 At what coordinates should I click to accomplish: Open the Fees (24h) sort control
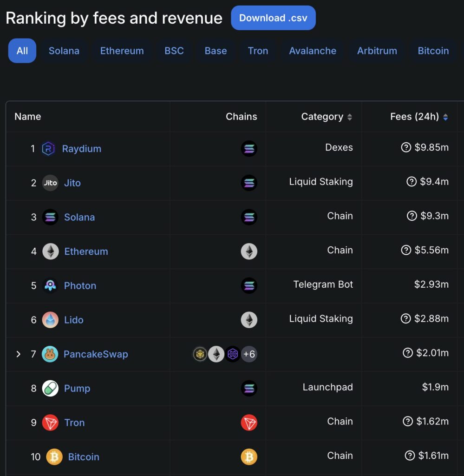click(x=445, y=117)
